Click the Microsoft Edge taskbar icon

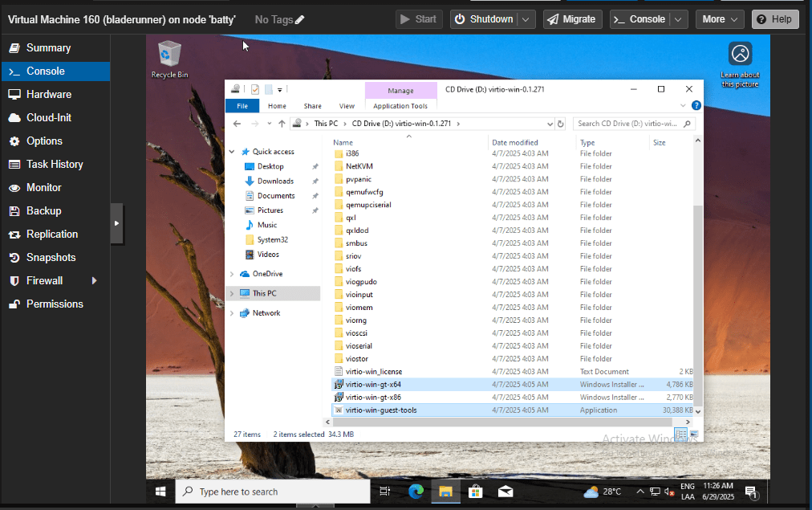click(416, 491)
